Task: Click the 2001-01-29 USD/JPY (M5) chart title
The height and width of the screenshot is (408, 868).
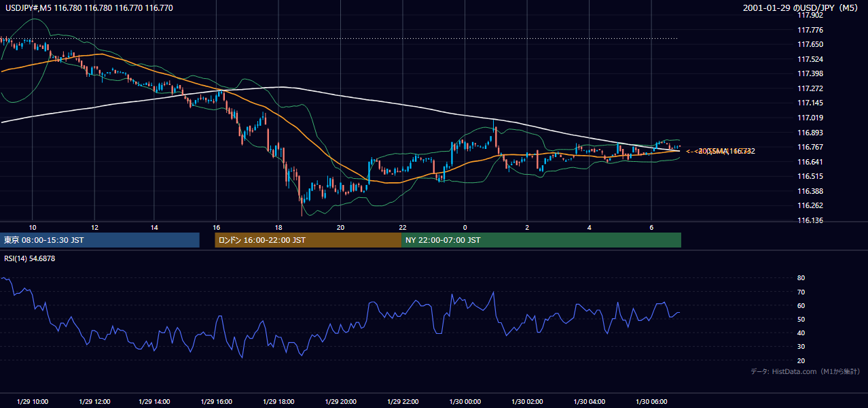Action: pyautogui.click(x=801, y=8)
